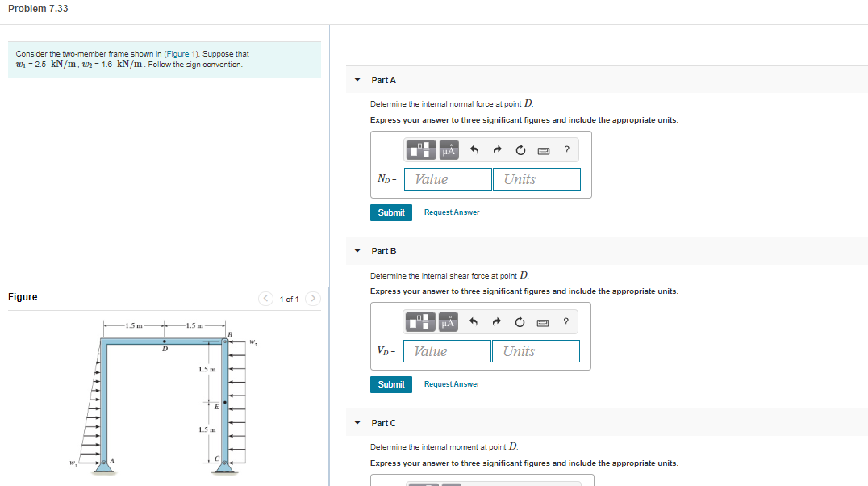Focus the N_D Value input field

pyautogui.click(x=448, y=179)
